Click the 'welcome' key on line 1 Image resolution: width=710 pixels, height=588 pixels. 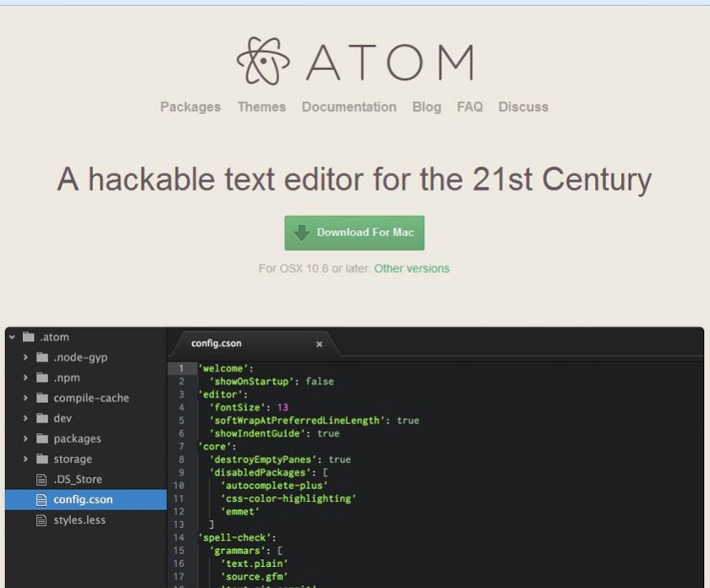[x=223, y=369]
